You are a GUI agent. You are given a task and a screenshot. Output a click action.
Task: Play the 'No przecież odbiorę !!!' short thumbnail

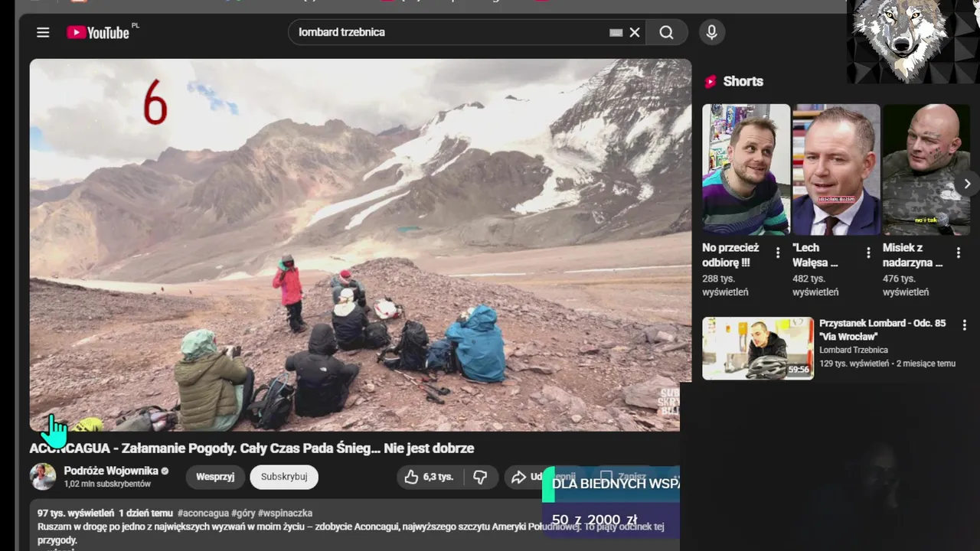point(746,169)
